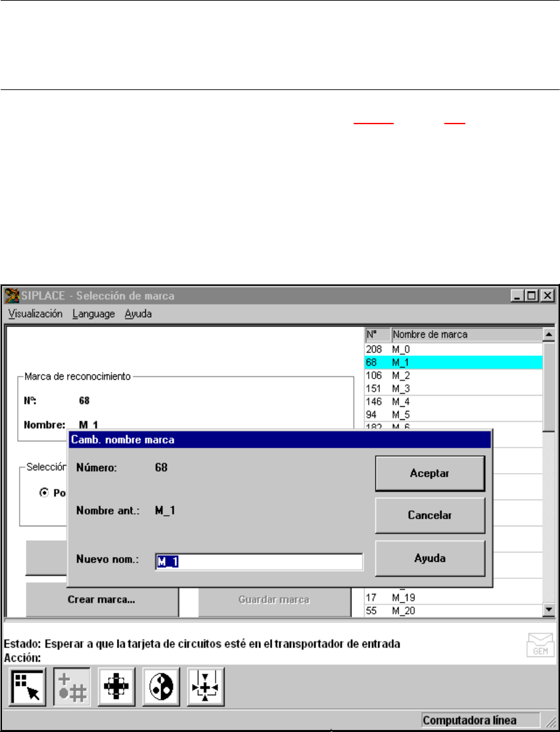Click the GEM envelope icon
The width and height of the screenshot is (560, 732).
pos(540,645)
